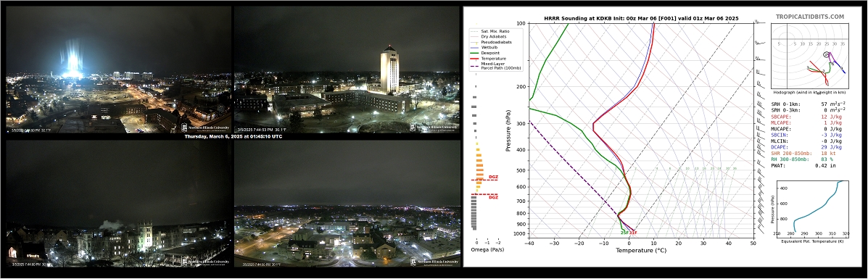Select the 'Thursday, March 6, 2025 at 01:45:10 UTC' caption

pyautogui.click(x=233, y=136)
